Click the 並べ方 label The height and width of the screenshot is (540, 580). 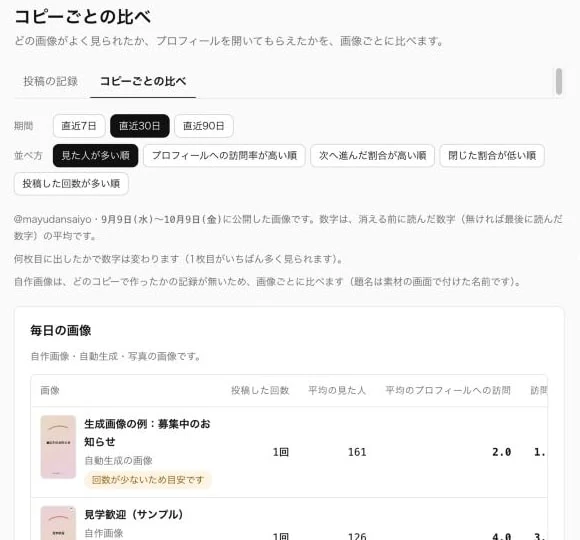point(28,155)
